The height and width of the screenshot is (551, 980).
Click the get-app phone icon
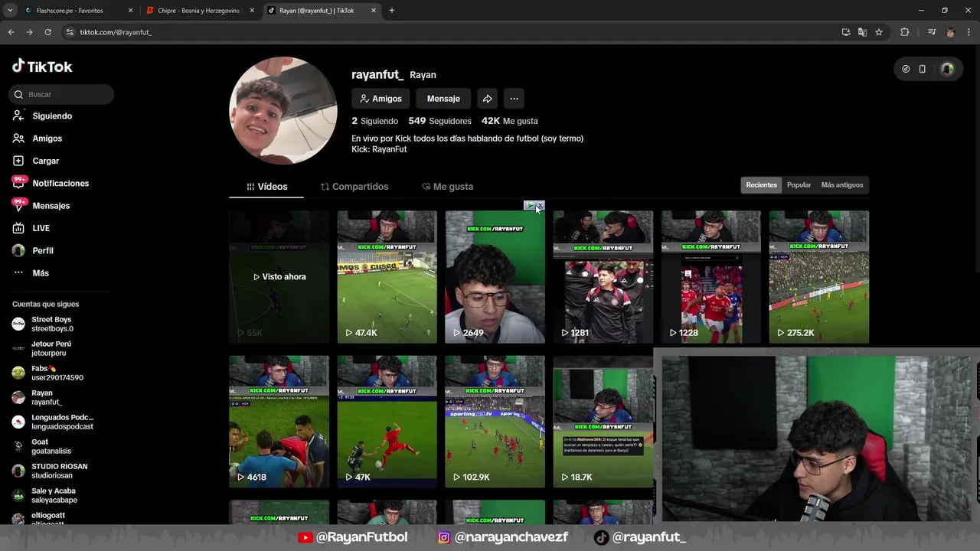(x=923, y=69)
